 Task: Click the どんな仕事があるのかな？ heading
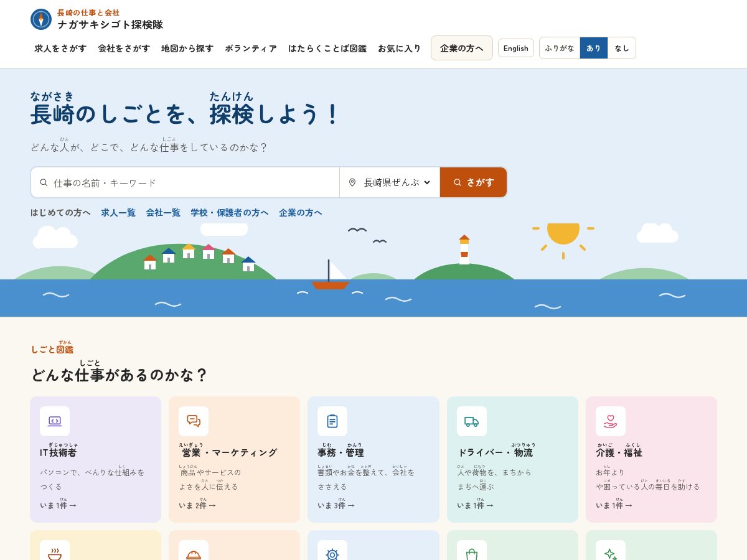(119, 375)
